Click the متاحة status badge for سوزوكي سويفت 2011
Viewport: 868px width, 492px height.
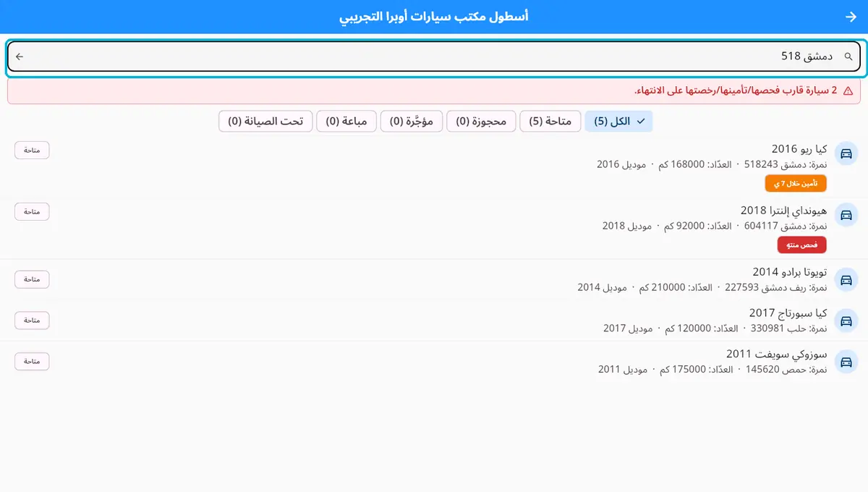[32, 361]
